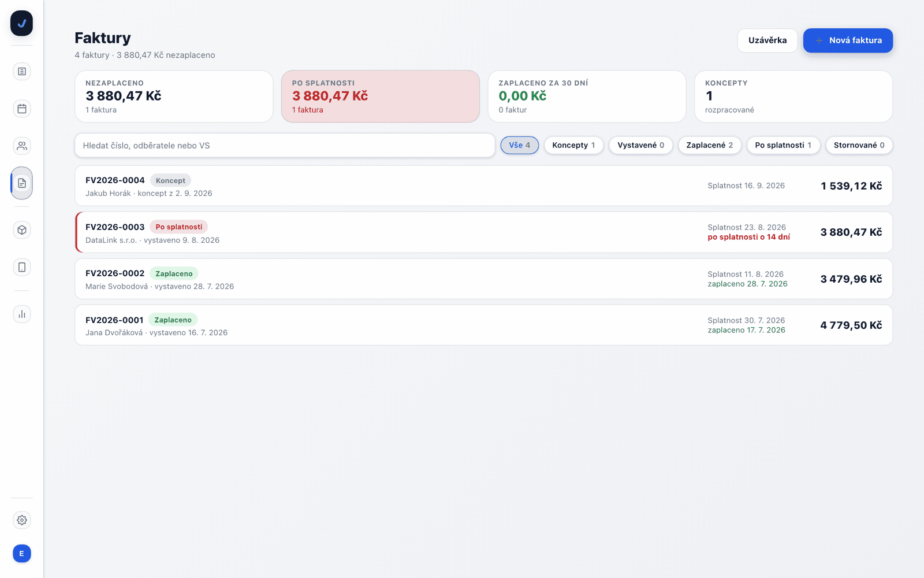Click the Zaplaceno badge on FV2026-0001

(173, 320)
